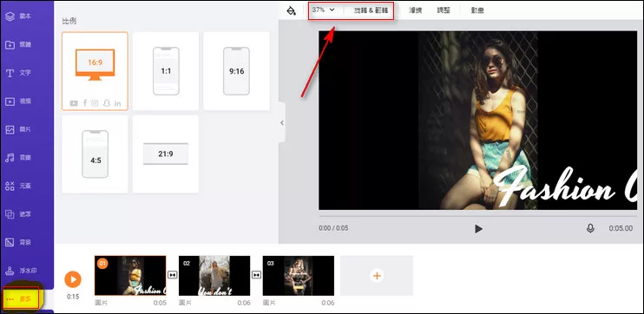Open the Video (視頻) sidebar section

[18, 101]
